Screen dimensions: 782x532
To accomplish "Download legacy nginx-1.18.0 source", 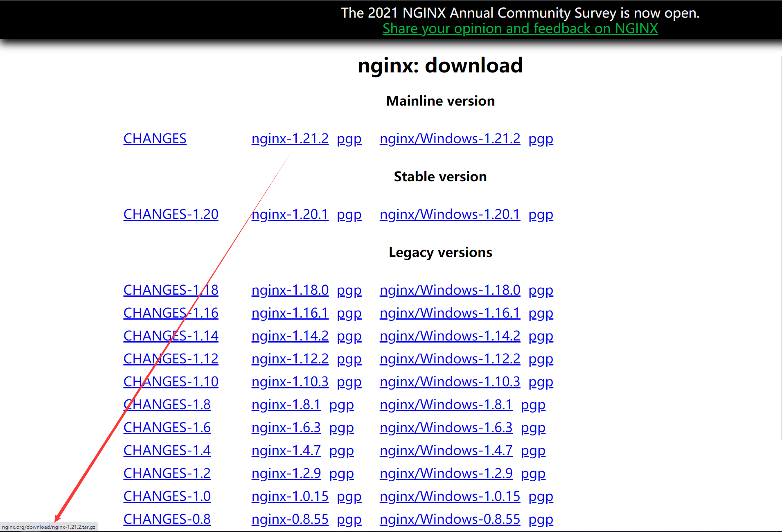I will pos(290,290).
